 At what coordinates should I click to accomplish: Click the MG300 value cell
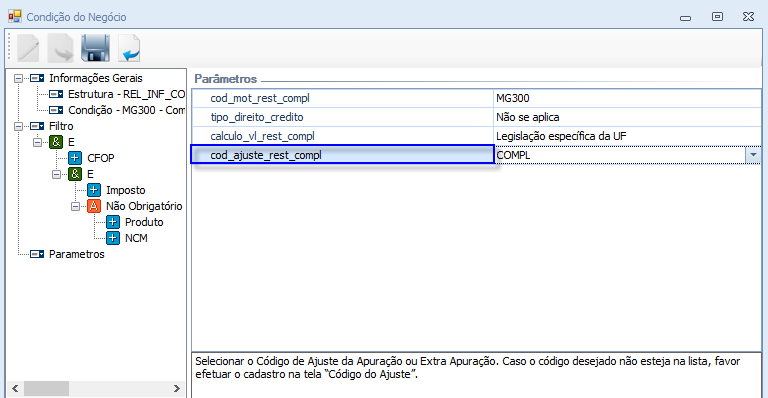pos(627,98)
